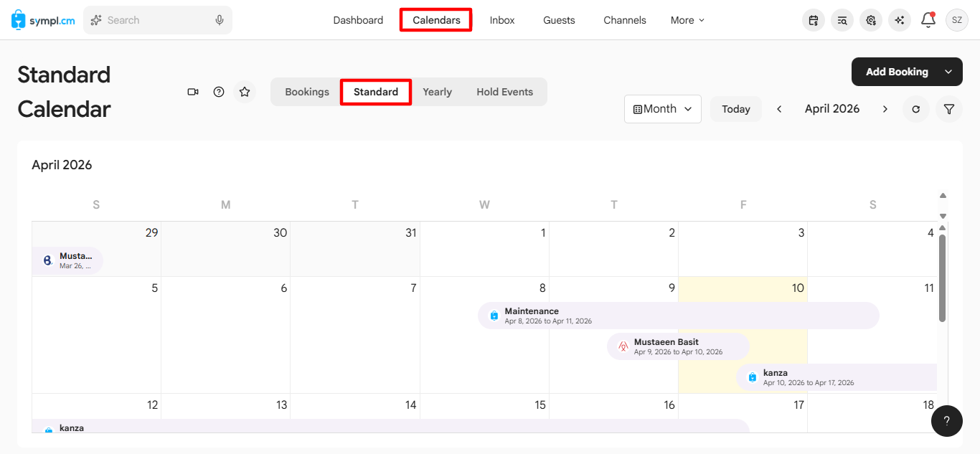The image size is (980, 454).
Task: Mark Standard Calendar as favorite with star
Action: tap(245, 92)
